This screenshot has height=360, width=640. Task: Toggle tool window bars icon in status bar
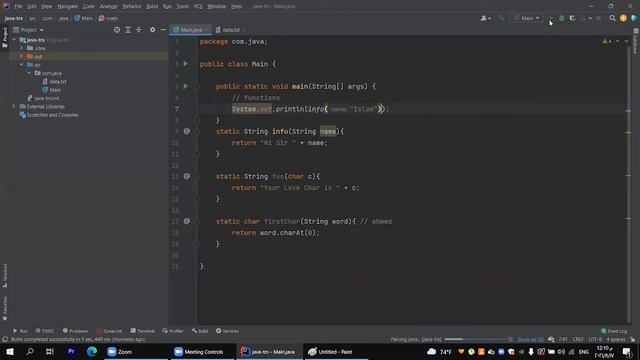[x=5, y=339]
